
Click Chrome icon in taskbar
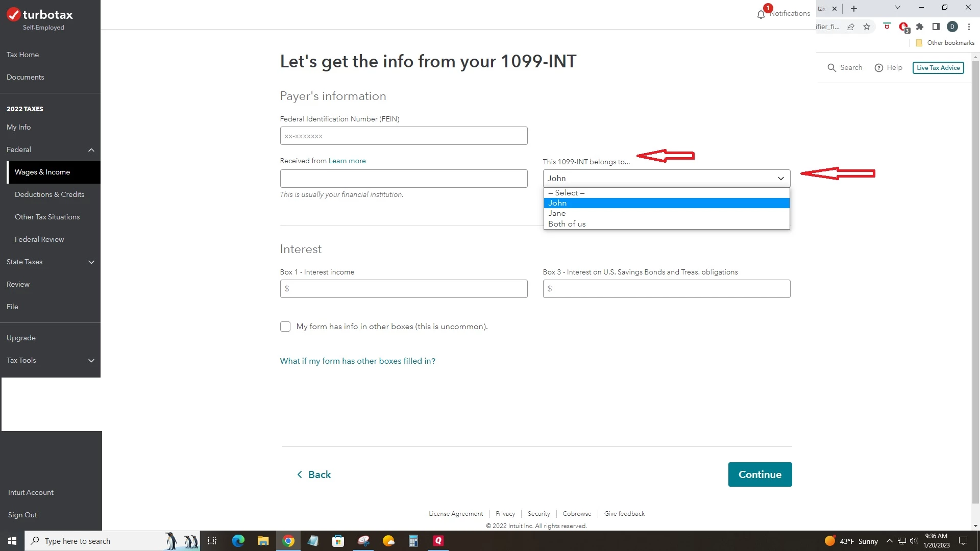tap(288, 541)
